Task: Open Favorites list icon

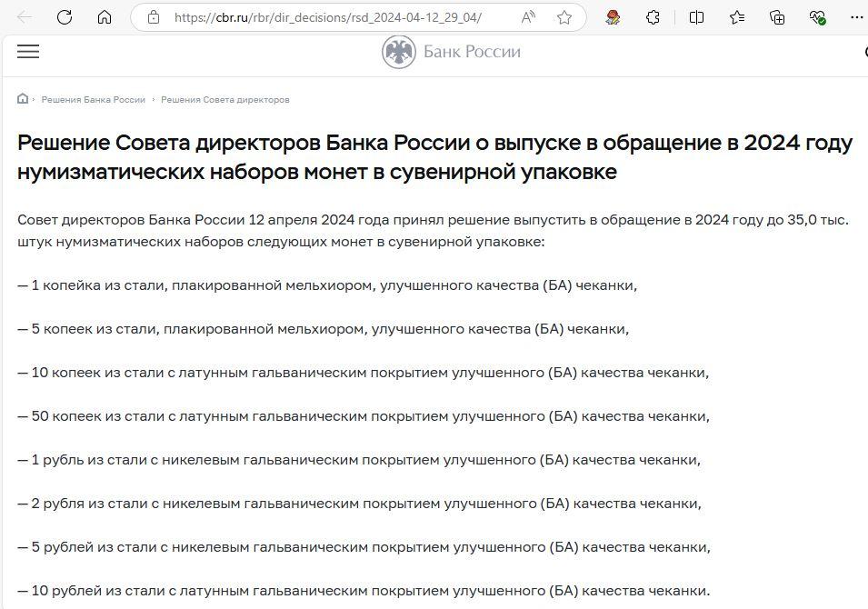Action: [x=737, y=17]
